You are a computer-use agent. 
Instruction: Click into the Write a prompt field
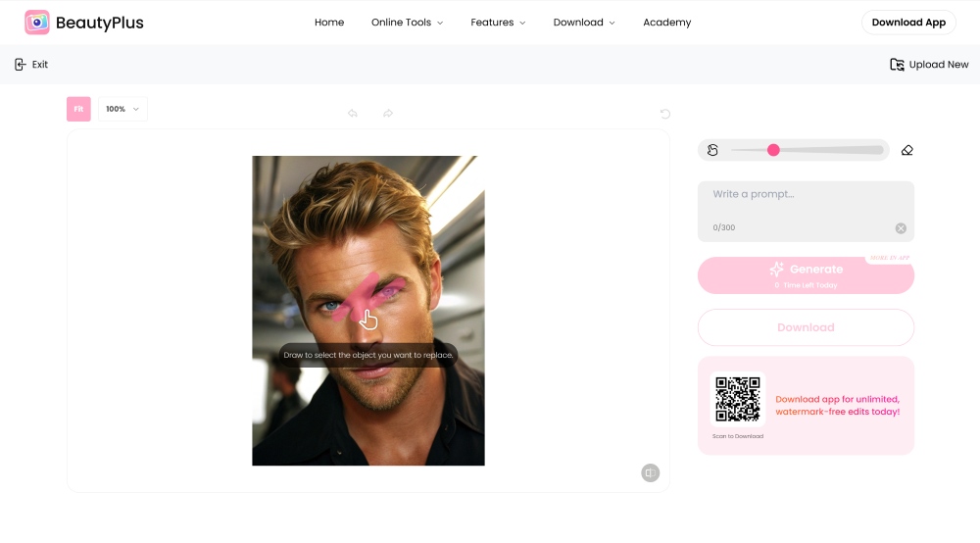806,211
